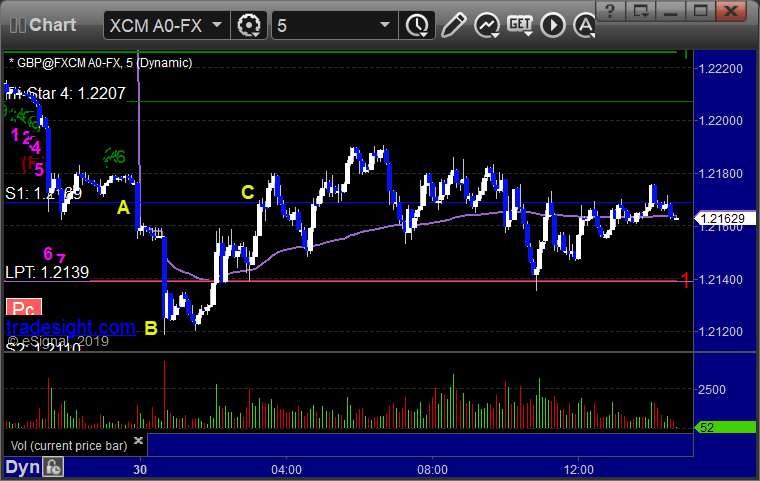Click the 04:00 time axis label
This screenshot has height=481, width=760.
[286, 469]
